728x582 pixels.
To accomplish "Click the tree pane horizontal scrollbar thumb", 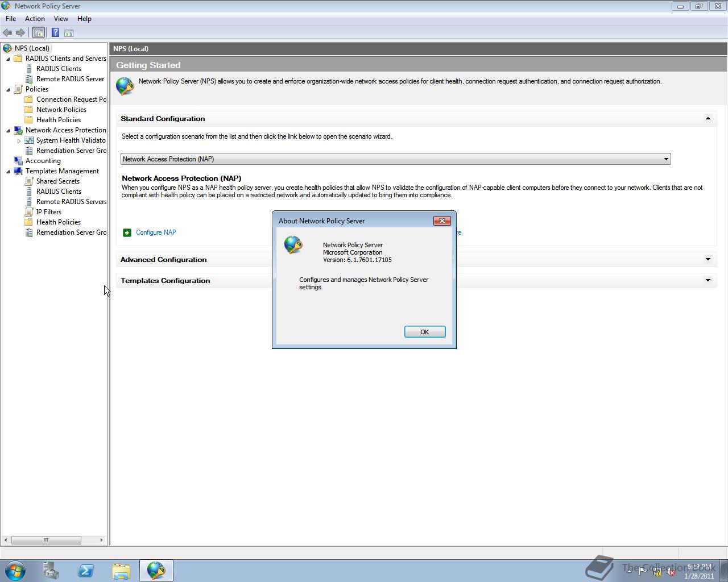I will (46, 540).
